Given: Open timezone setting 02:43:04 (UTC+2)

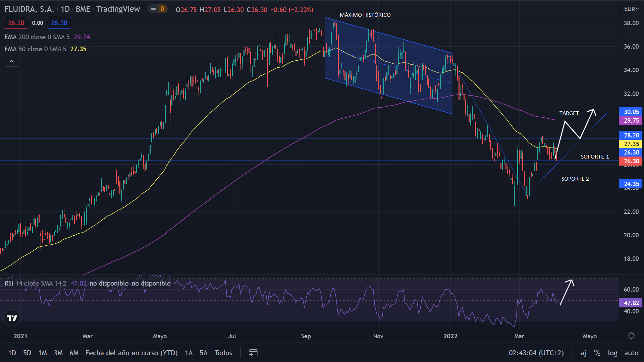Looking at the screenshot, I should 536,353.
